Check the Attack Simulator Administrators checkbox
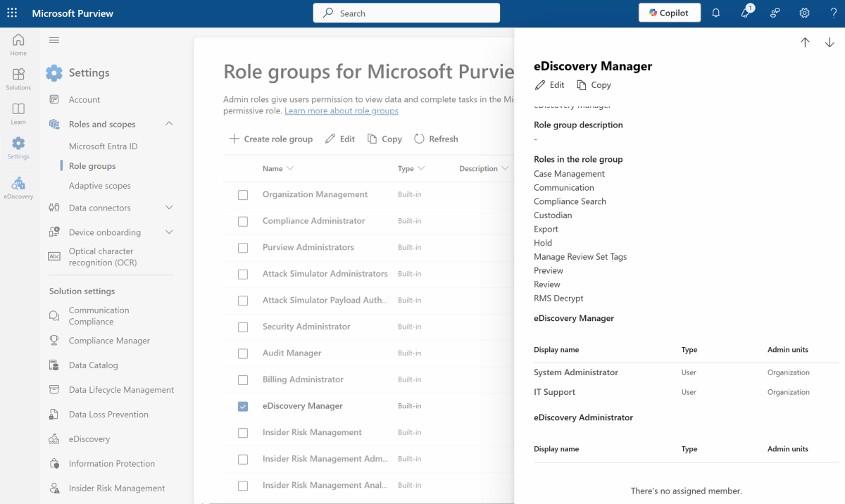 [243, 274]
